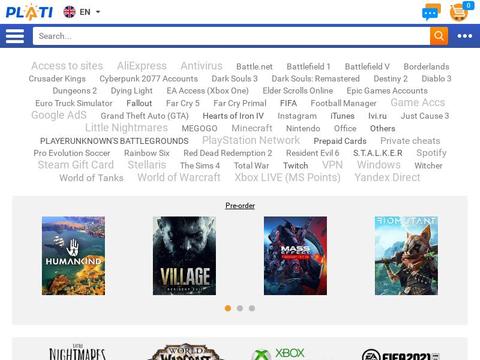Open the Destiny 2 tag
This screenshot has height=360, width=480.
click(390, 79)
